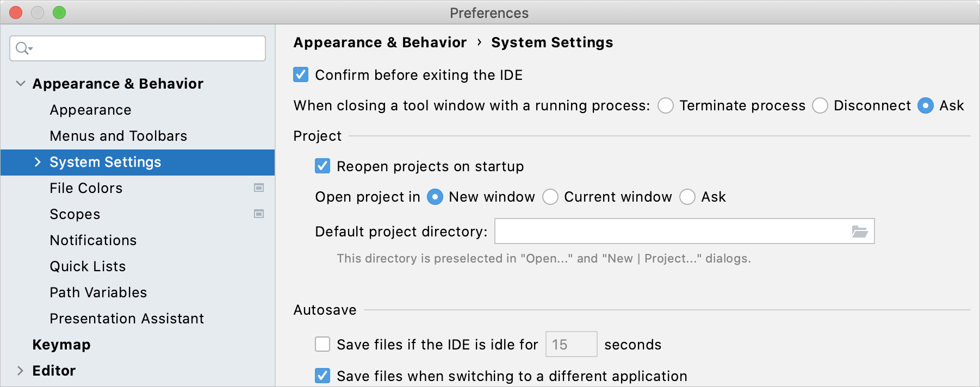980x387 pixels.
Task: Disable Save files when switching to a different application
Action: [322, 376]
